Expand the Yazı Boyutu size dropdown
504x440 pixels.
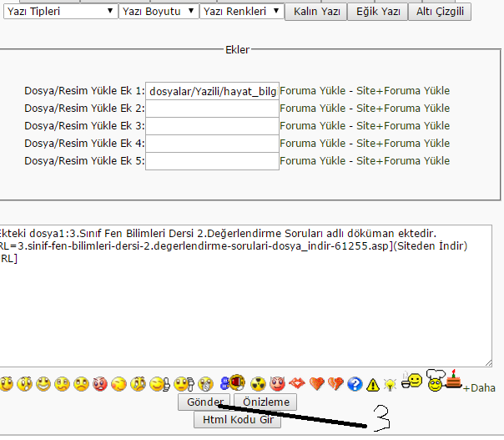point(158,12)
